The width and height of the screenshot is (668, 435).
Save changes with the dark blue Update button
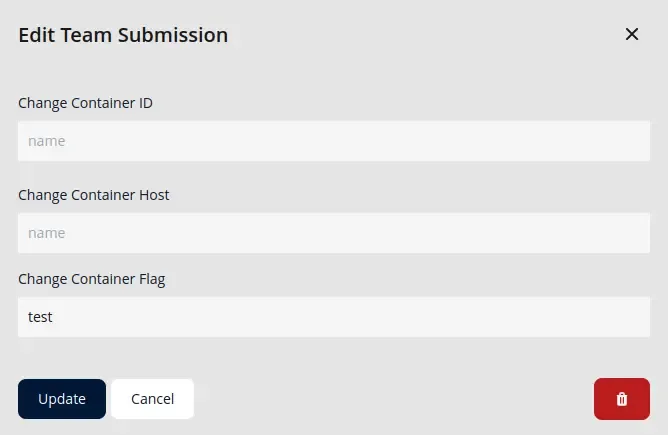tap(62, 399)
